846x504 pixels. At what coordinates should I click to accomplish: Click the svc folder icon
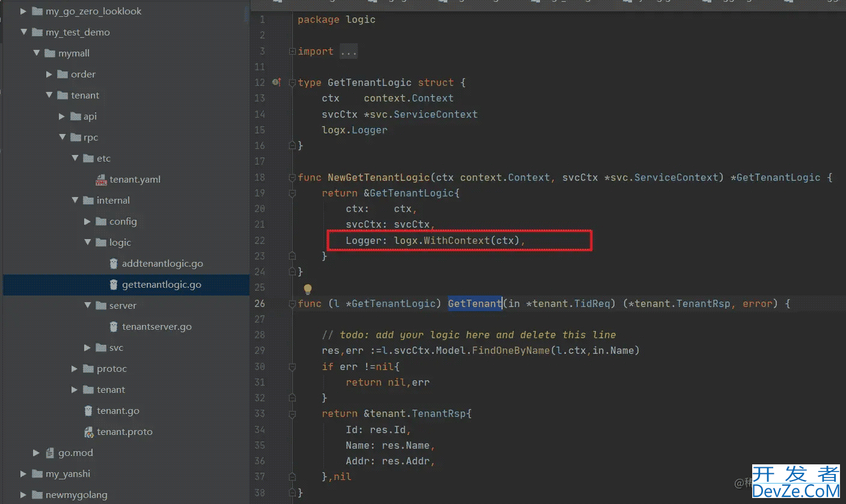click(x=100, y=348)
